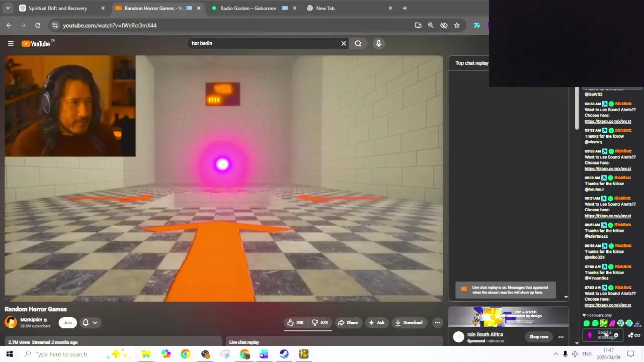Click @Vincenttos in Kick chat
Viewport: 644px width, 362px height.
click(x=596, y=278)
